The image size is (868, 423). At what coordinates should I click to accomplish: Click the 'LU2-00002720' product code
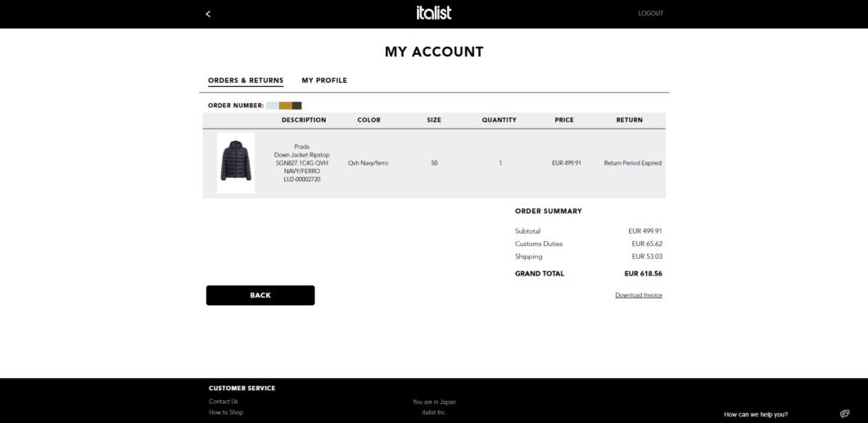pos(301,180)
